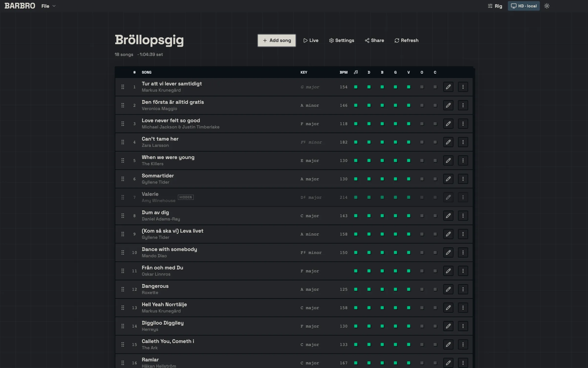
Task: Open options menu for Sommartider
Action: click(463, 179)
